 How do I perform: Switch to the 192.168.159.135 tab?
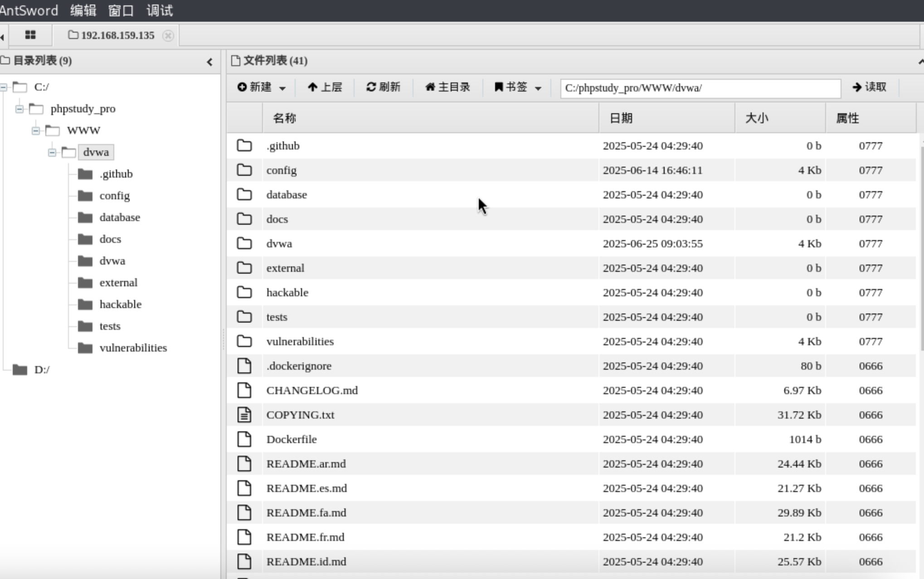point(111,35)
